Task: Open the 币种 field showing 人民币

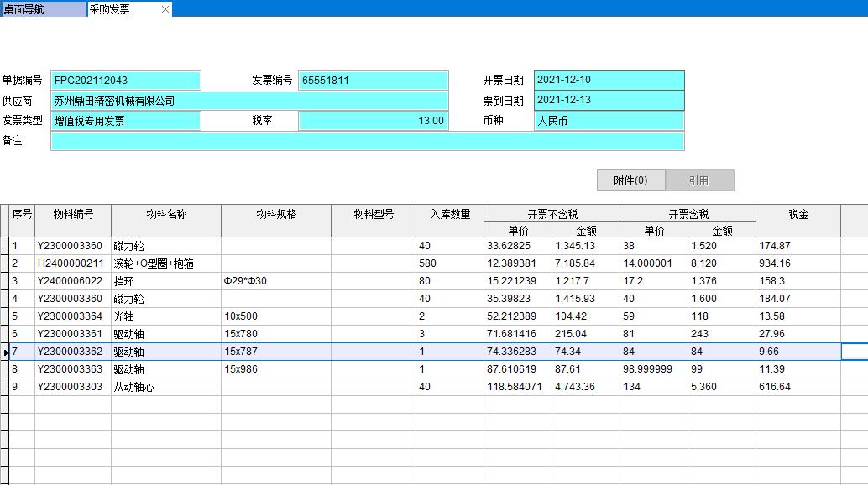Action: 609,121
